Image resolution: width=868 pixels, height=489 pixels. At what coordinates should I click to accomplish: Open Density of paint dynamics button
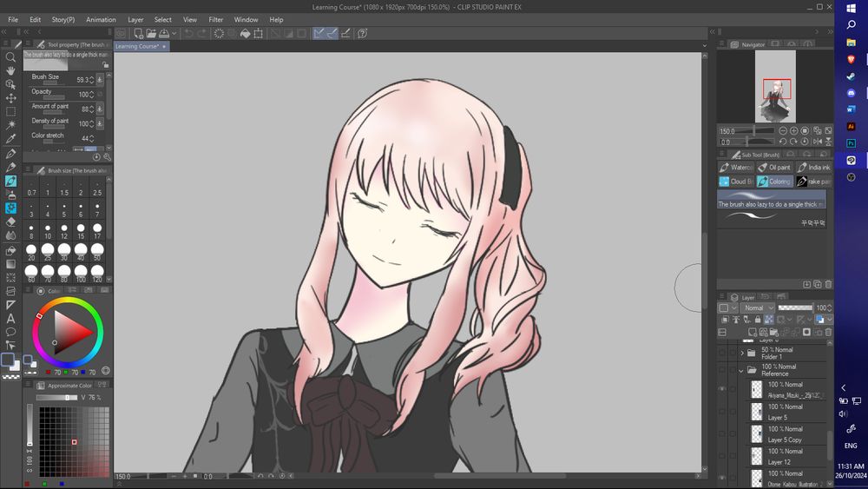point(100,123)
